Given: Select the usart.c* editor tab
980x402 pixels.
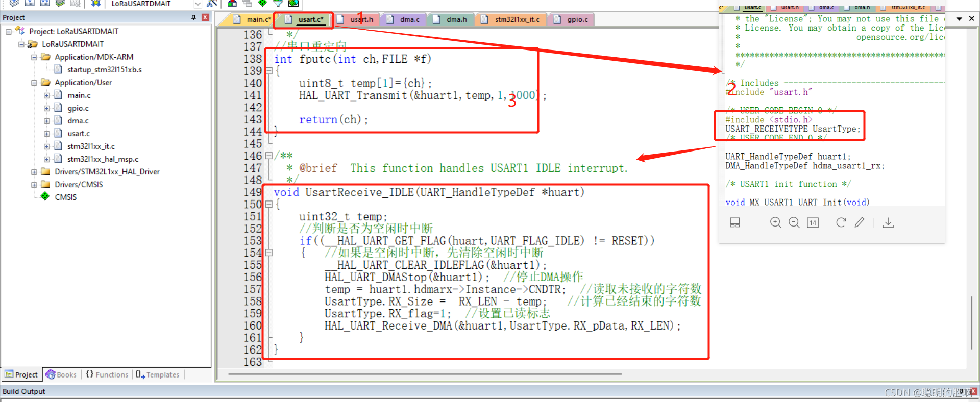Looking at the screenshot, I should (x=305, y=19).
